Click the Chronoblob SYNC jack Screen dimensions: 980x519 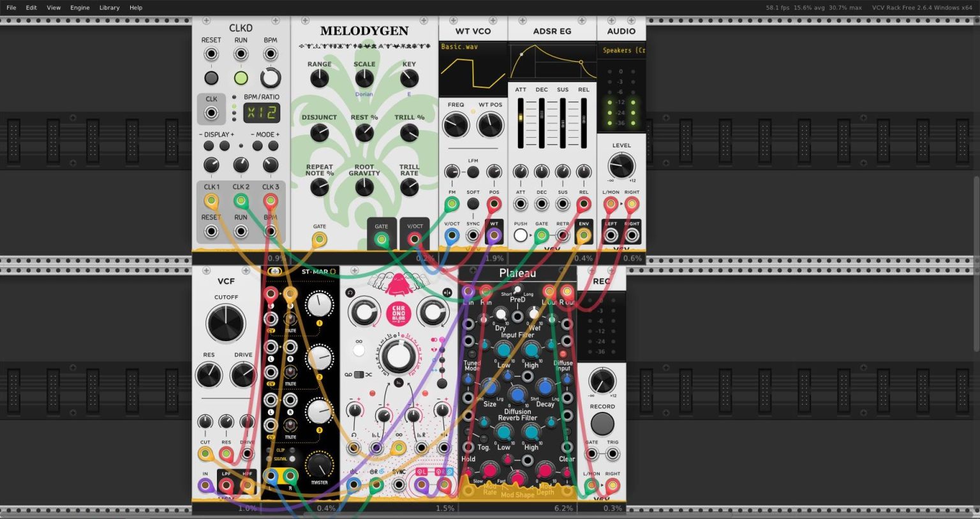(x=399, y=485)
